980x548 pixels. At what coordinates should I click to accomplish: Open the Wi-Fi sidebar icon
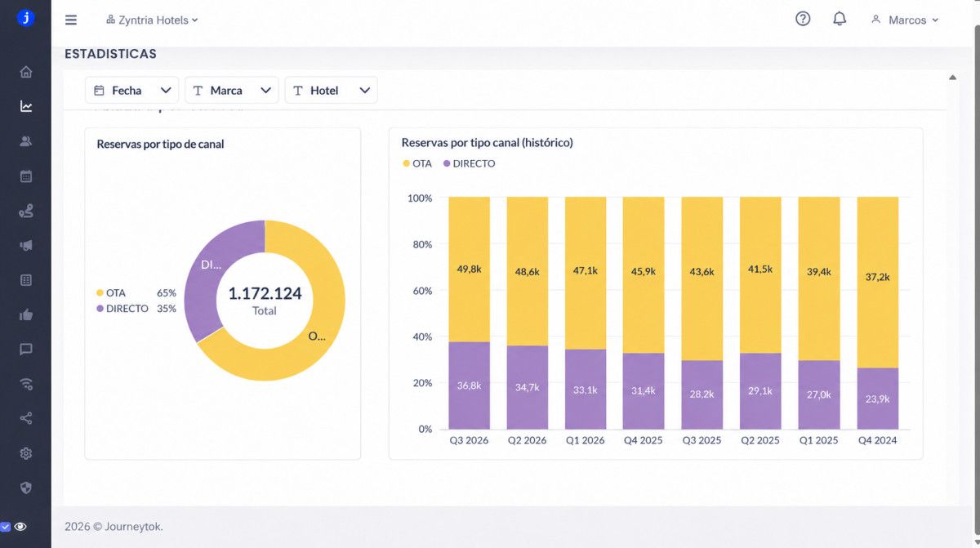click(26, 384)
